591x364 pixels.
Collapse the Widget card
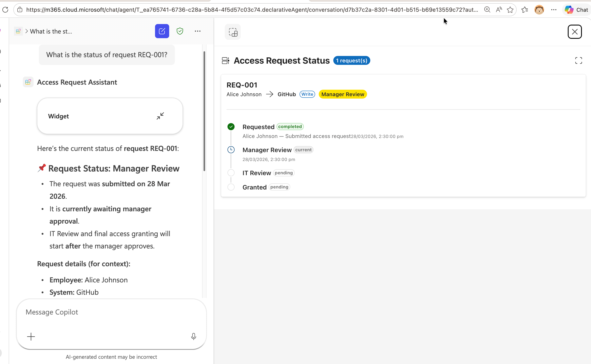(x=160, y=116)
